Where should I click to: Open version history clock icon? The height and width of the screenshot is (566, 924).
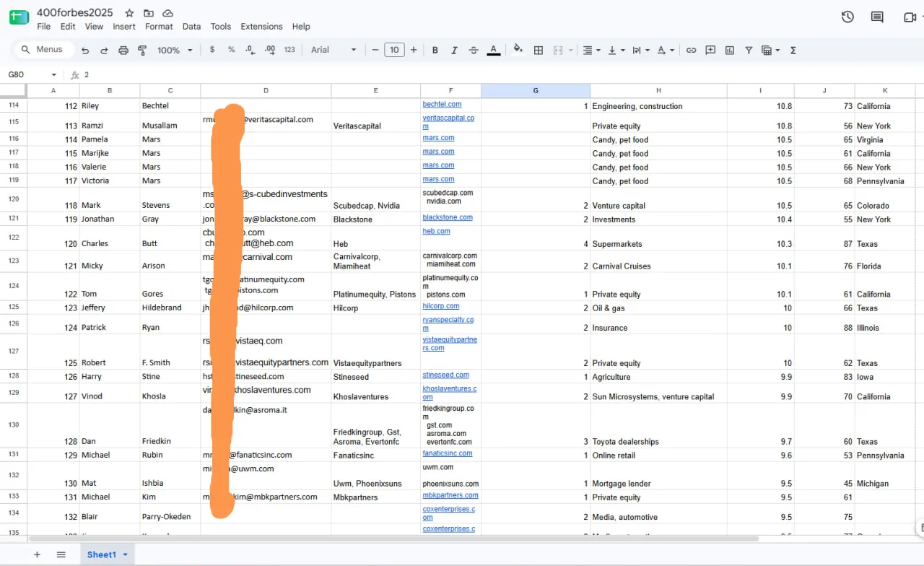847,17
